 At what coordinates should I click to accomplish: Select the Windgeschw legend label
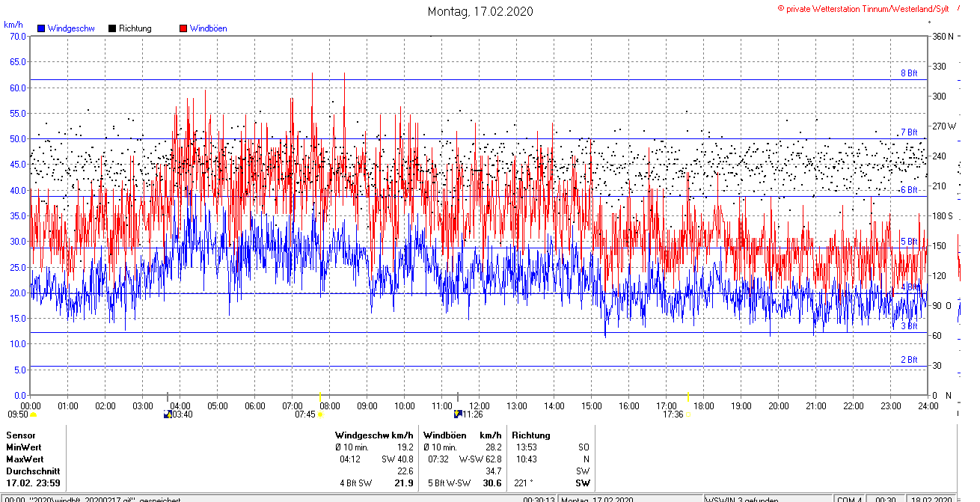coord(71,28)
